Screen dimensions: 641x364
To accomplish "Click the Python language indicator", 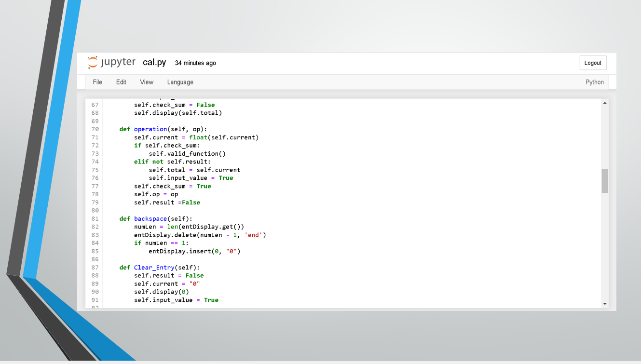I will tap(595, 82).
